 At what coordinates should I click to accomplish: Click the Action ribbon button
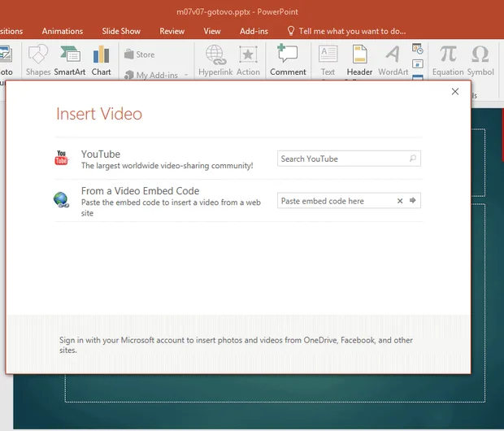248,60
